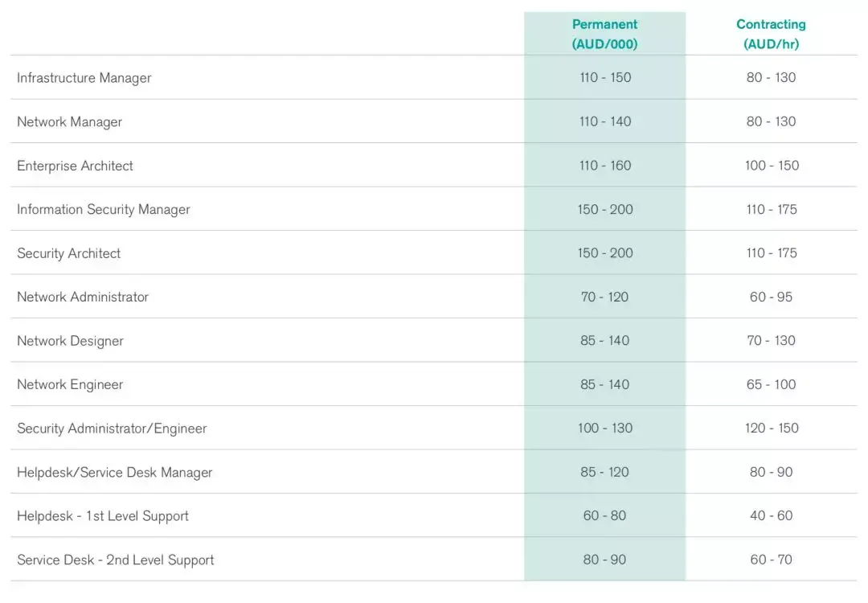Click Network Engineer contracting rate 65 - 100
Viewport: 868px width, 603px height.
click(772, 384)
